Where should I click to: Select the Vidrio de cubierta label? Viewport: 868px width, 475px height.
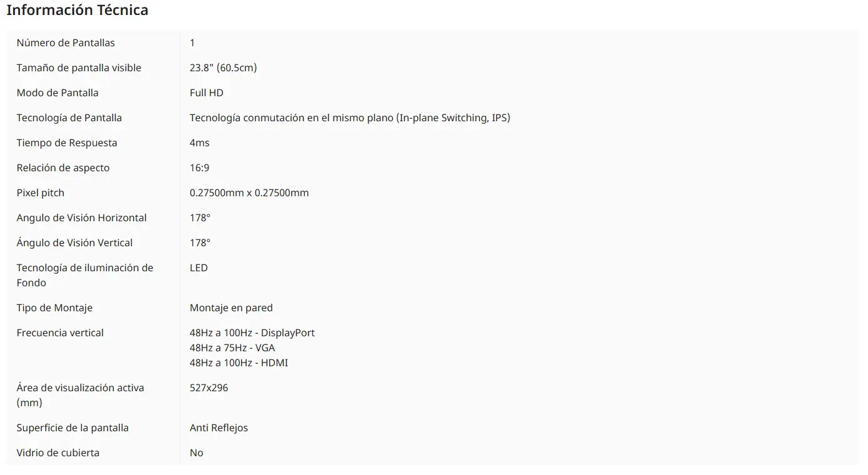(x=58, y=452)
